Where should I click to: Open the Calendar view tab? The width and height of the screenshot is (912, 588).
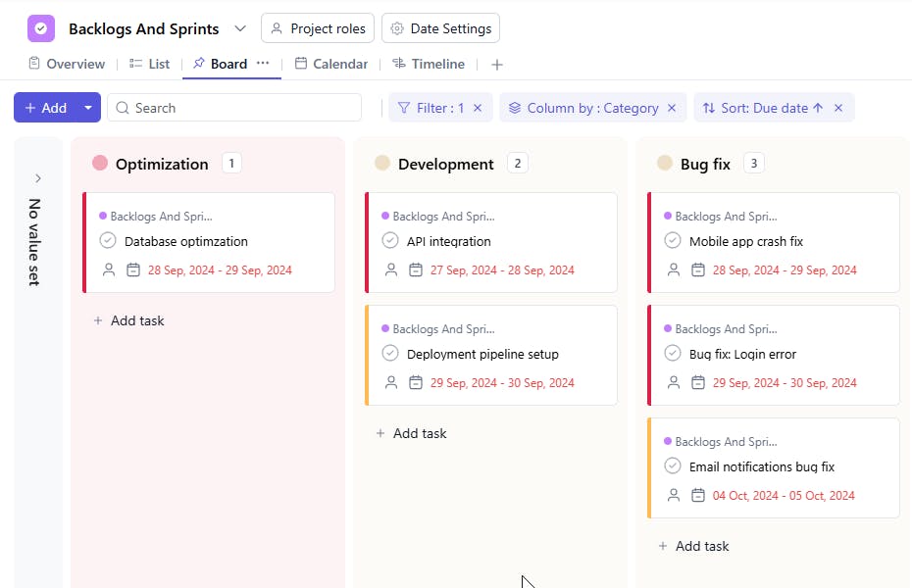tap(331, 64)
